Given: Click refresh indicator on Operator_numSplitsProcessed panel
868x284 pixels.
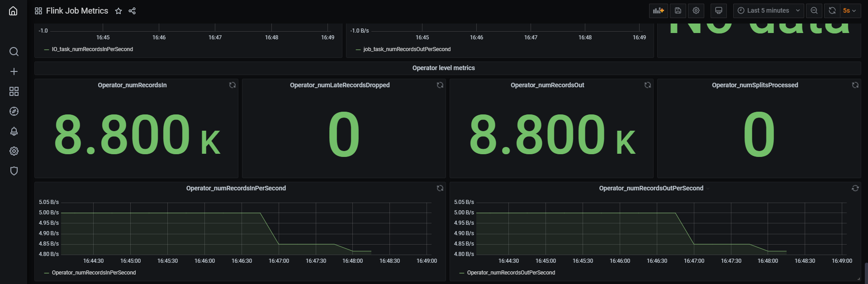Looking at the screenshot, I should pyautogui.click(x=855, y=85).
